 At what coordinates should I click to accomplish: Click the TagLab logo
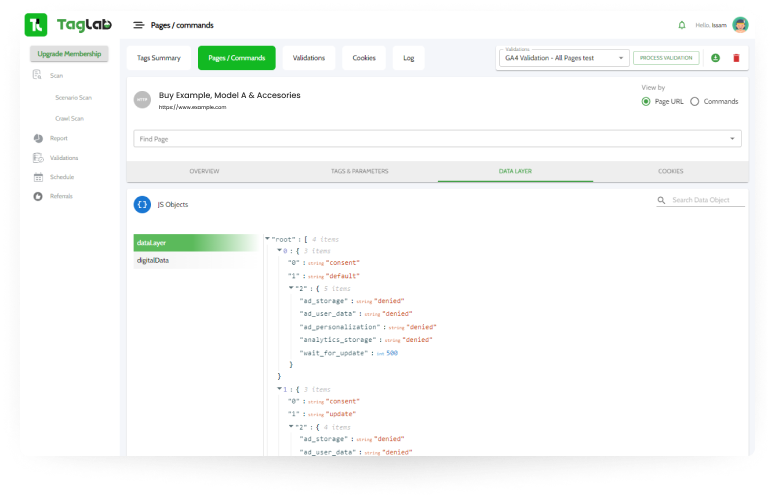tap(68, 25)
